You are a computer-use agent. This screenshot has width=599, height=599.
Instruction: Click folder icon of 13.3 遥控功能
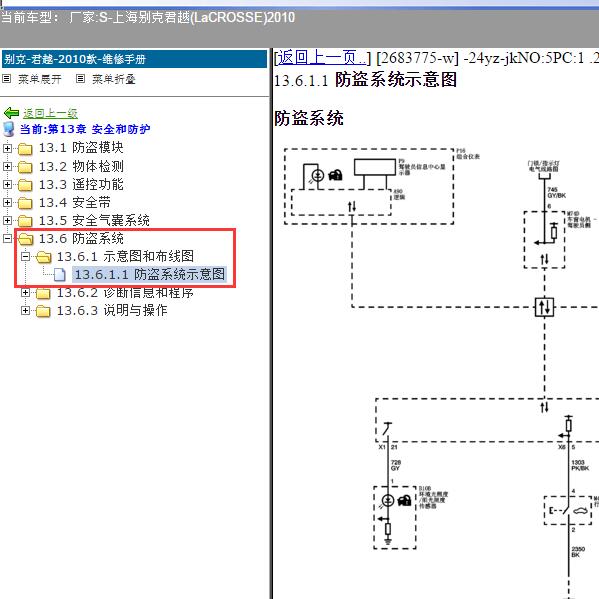[x=25, y=185]
